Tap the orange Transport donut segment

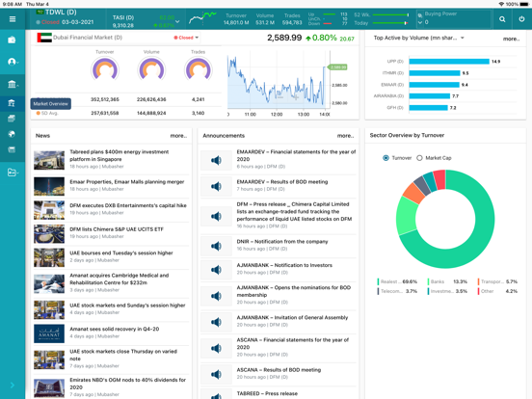click(412, 193)
